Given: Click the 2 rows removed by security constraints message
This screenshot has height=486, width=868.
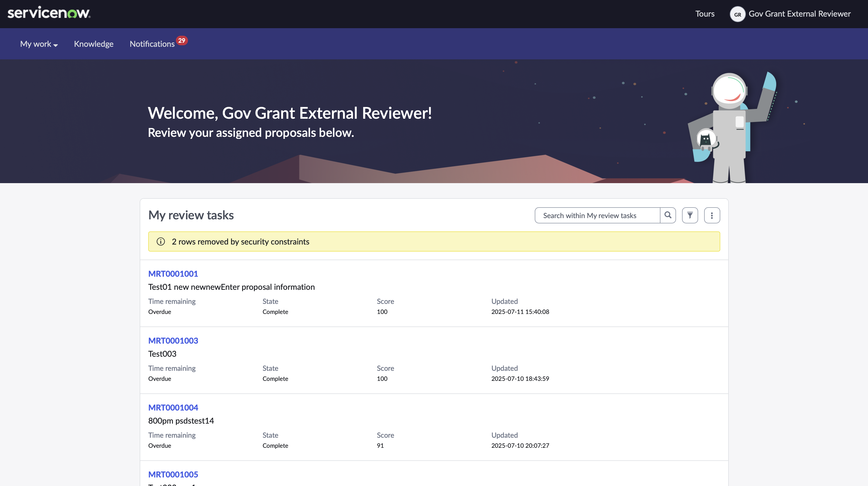Looking at the screenshot, I should click(240, 241).
